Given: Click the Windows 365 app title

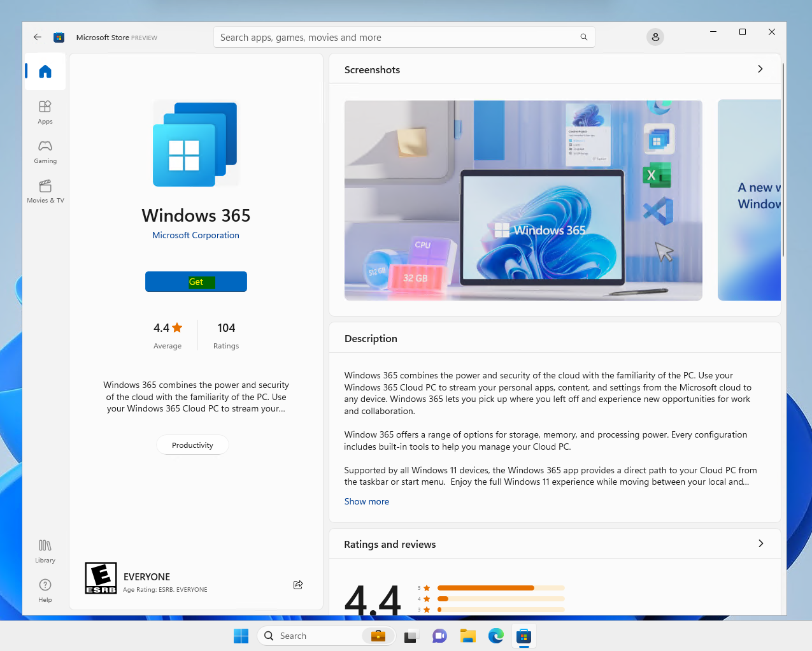Looking at the screenshot, I should click(x=196, y=215).
